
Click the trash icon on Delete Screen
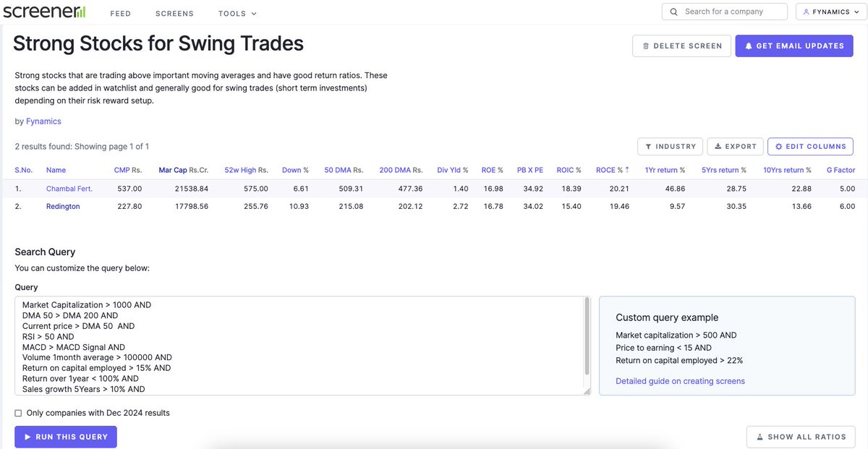[x=647, y=46]
